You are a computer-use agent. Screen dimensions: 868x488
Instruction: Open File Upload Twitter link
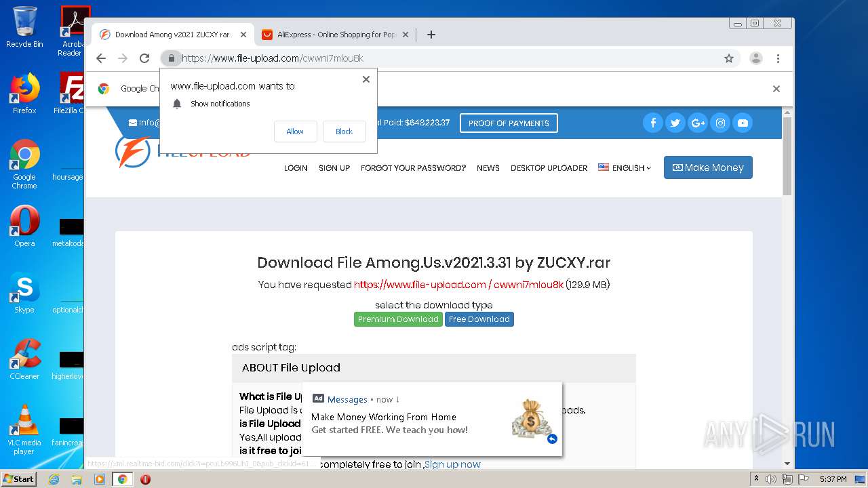[675, 123]
